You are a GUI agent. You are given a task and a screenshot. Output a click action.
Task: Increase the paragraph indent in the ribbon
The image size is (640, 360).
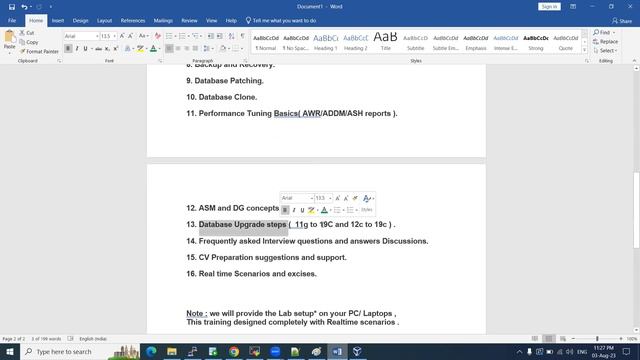pyautogui.click(x=220, y=36)
